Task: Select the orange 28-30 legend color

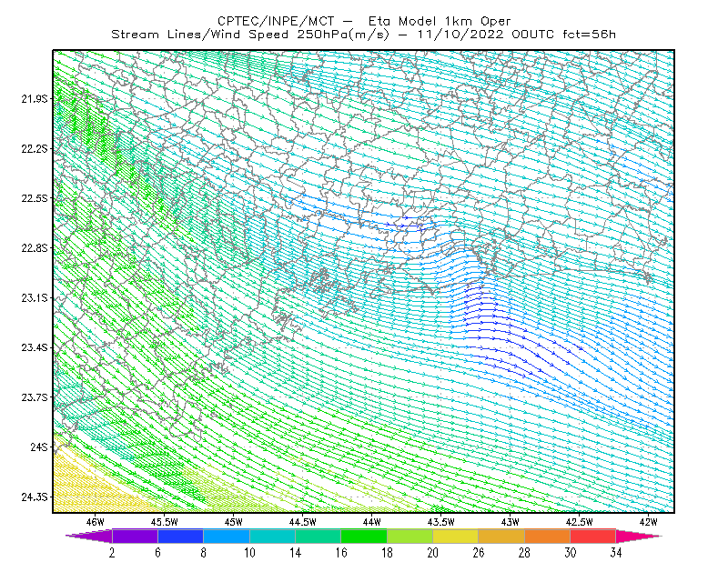Action: point(547,536)
